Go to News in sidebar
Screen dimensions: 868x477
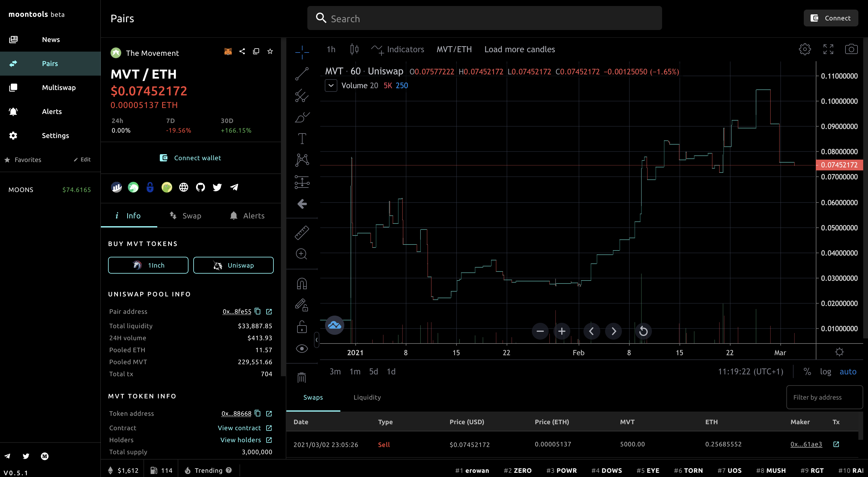click(50, 39)
